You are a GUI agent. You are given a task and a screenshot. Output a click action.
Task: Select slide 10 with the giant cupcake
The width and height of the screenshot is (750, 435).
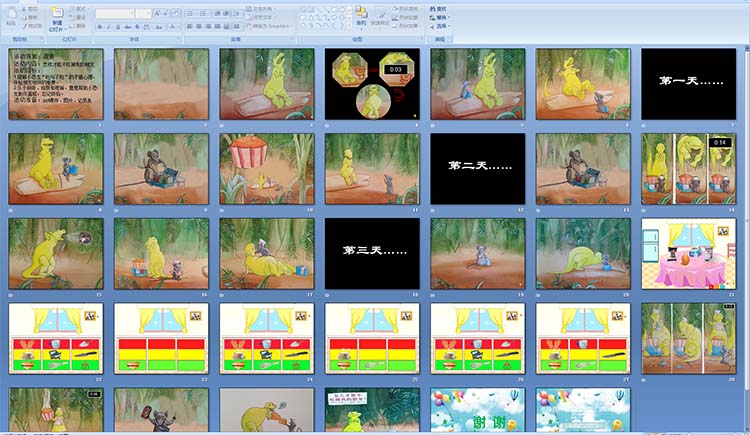pyautogui.click(x=267, y=168)
